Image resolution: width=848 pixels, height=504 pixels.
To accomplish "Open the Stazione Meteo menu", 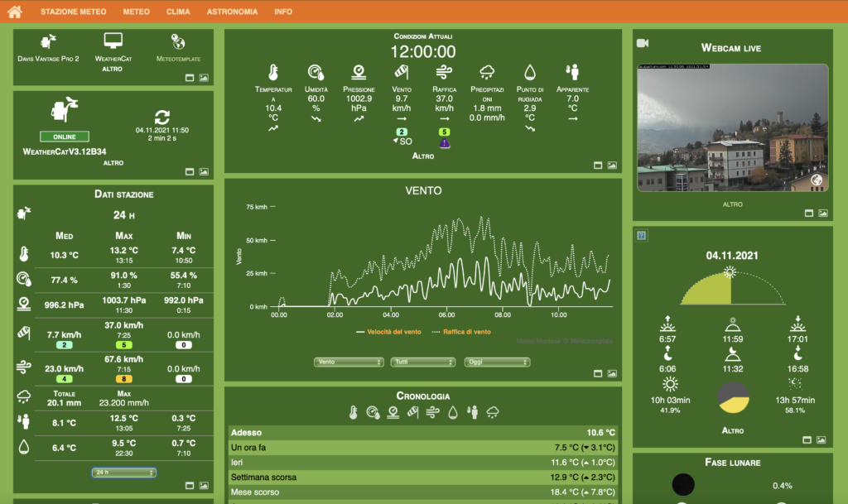I will pos(73,12).
